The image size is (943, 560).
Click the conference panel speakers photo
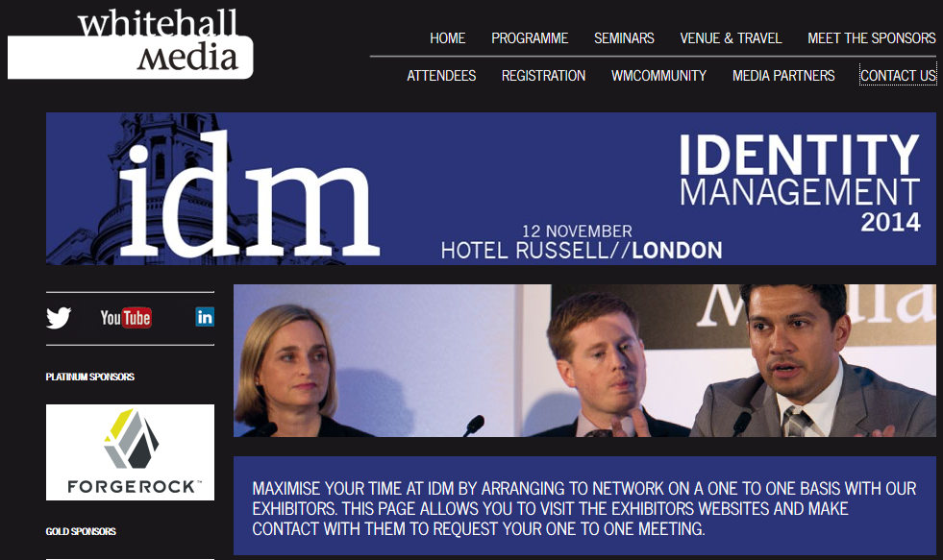coord(584,360)
